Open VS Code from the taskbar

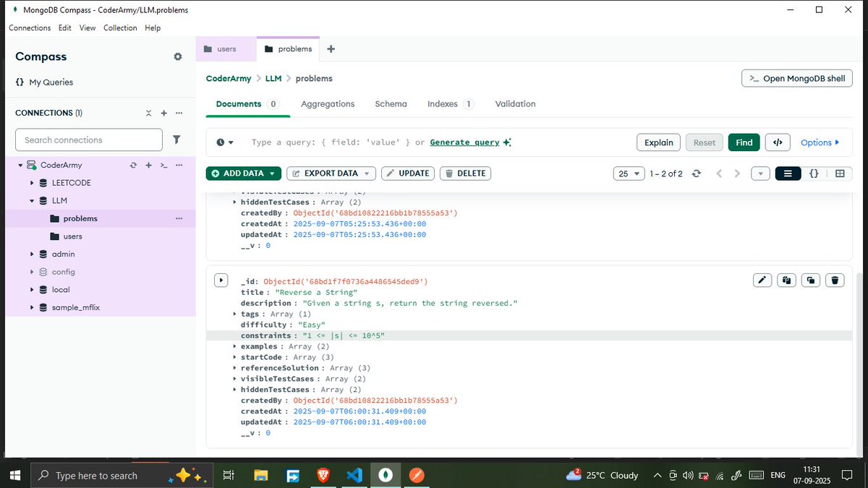click(354, 475)
